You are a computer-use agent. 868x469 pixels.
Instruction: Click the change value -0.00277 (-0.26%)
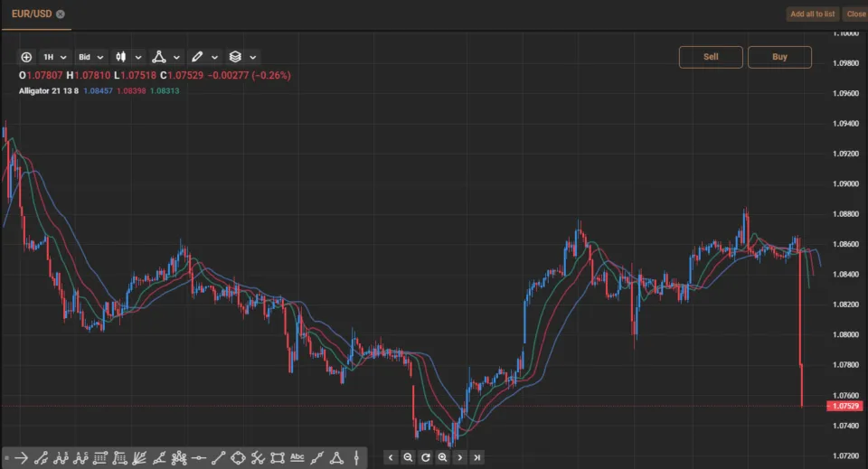(250, 75)
